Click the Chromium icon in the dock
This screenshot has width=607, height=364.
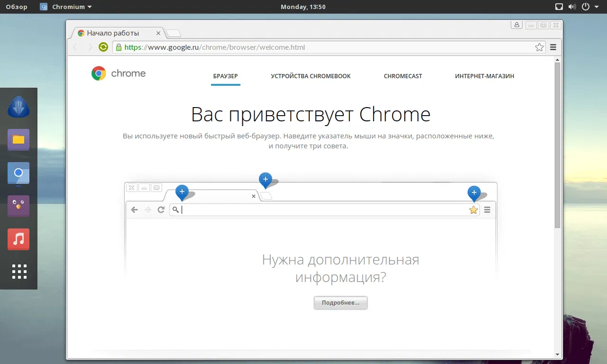pyautogui.click(x=18, y=173)
